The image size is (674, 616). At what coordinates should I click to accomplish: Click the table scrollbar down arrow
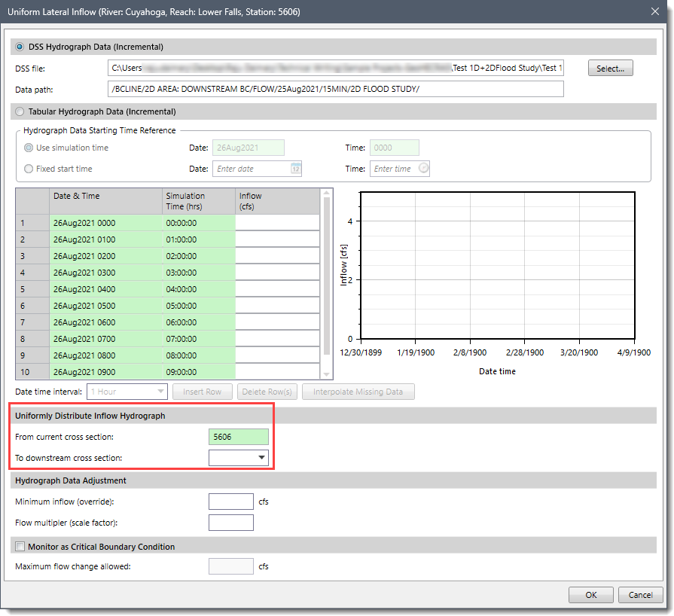327,374
